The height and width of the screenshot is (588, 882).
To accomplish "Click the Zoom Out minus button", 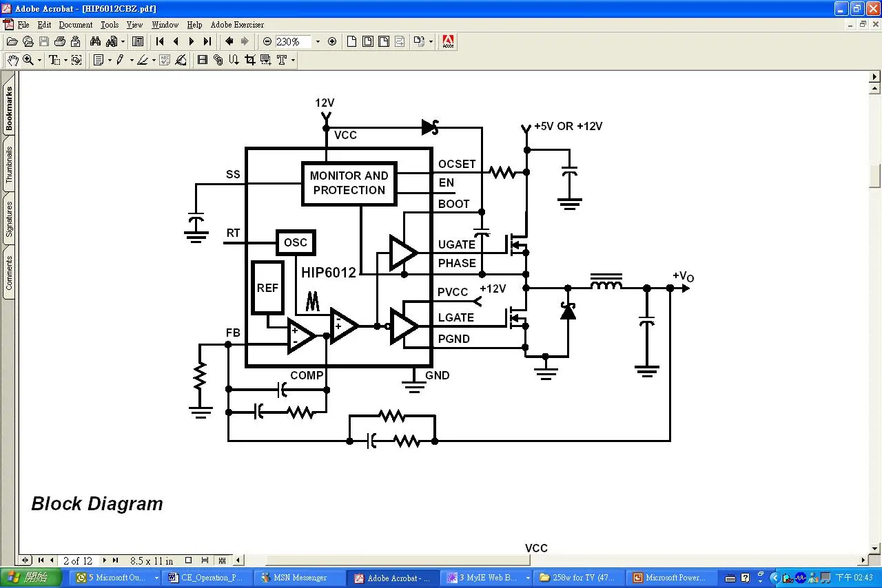I will pos(267,41).
